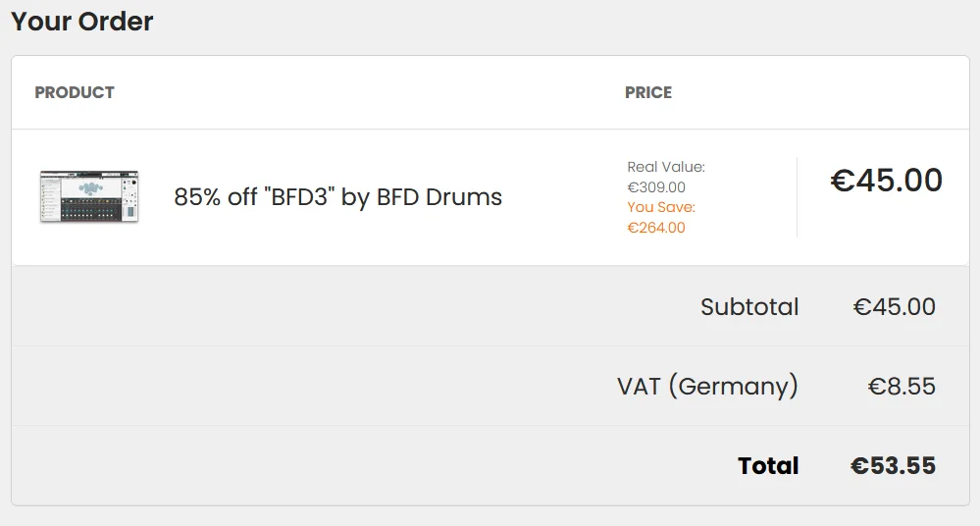
Task: Click the "You Save:" orange label
Action: point(661,207)
